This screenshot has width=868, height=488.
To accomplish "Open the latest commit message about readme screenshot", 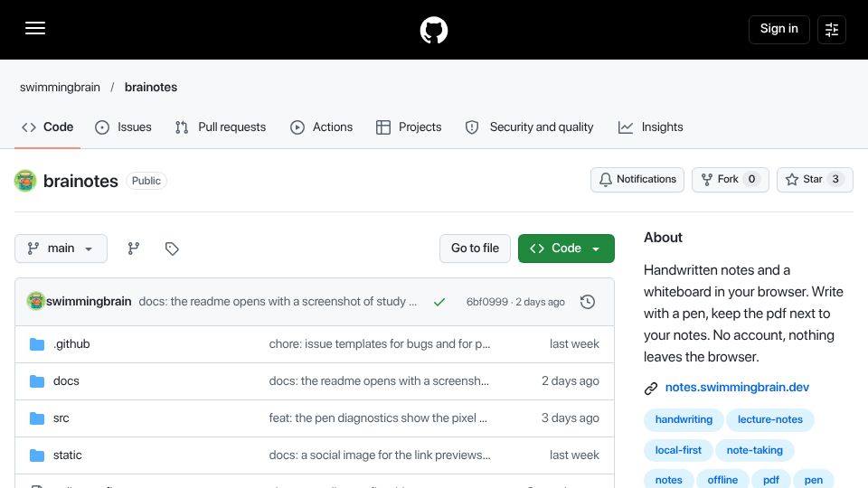I will [278, 302].
